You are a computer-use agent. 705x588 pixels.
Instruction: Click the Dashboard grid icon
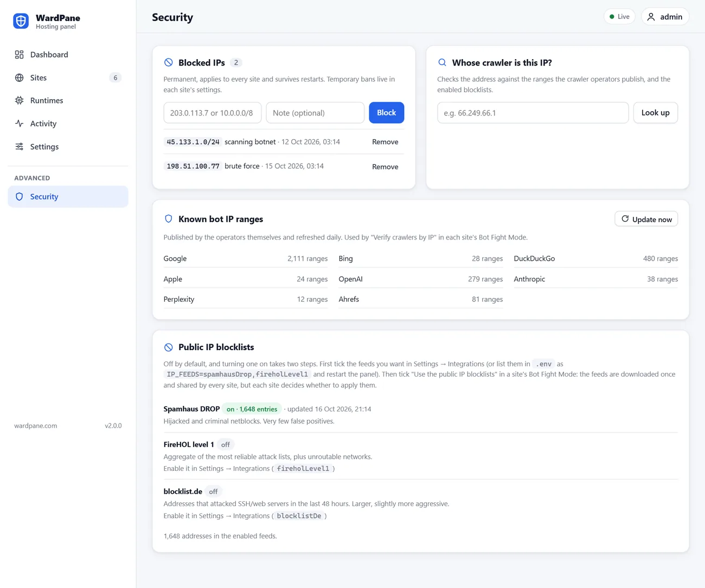20,55
